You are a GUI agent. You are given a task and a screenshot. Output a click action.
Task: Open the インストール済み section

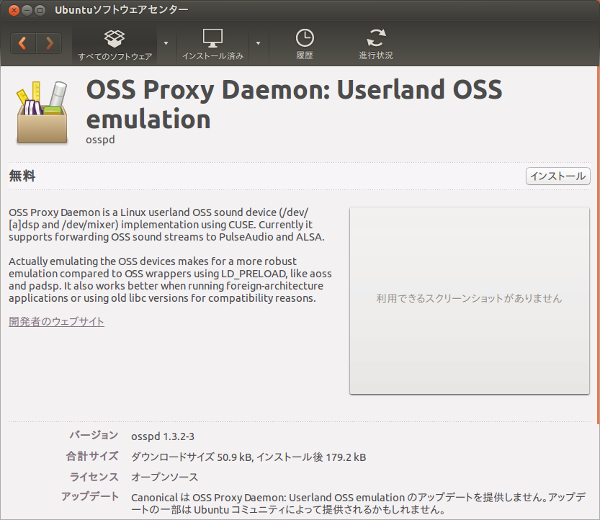click(213, 45)
